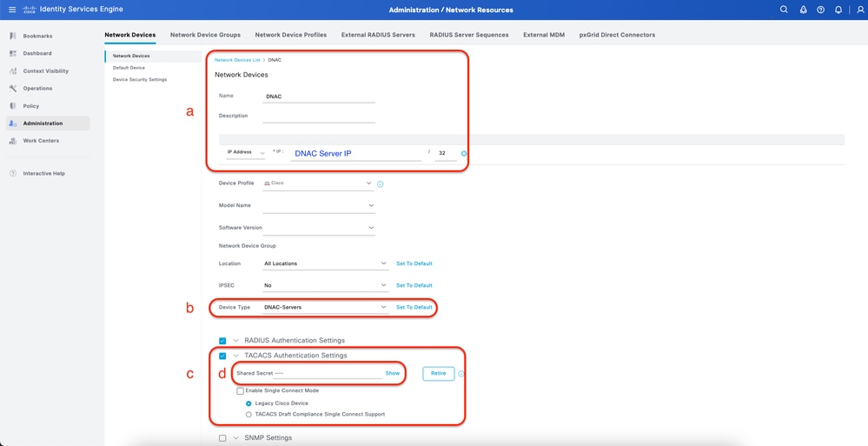Click the Shared Secret field
Viewport: 868px width, 446px height.
click(x=328, y=374)
